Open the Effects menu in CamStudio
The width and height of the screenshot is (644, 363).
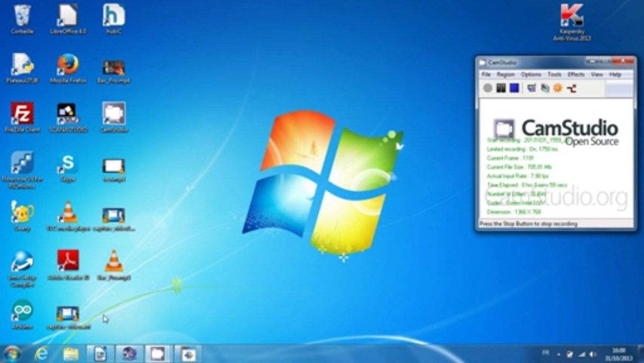(576, 75)
